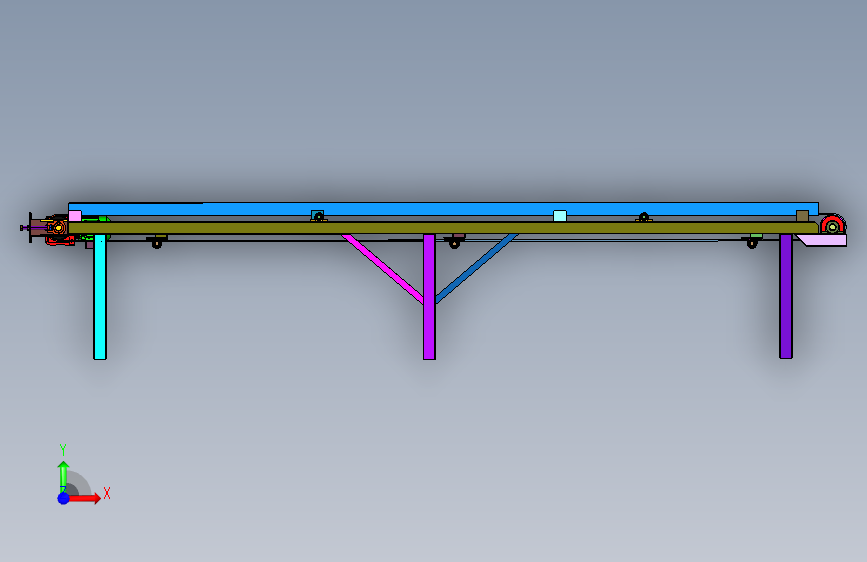
Task: Select the lilac discharge plate at right end
Action: (822, 240)
